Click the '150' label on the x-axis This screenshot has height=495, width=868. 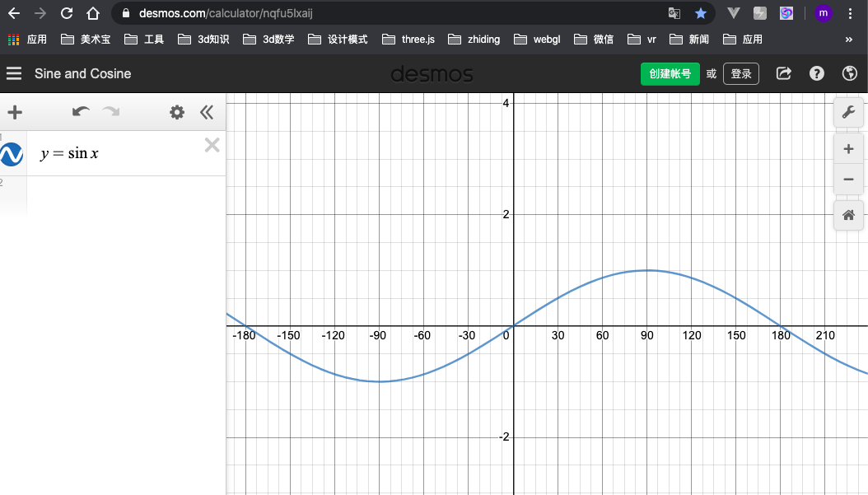736,335
